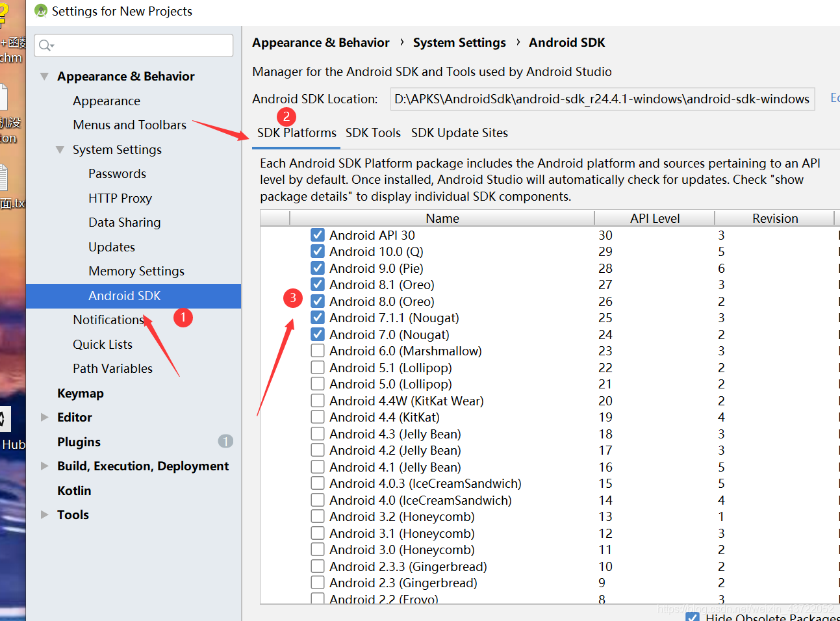Click the search magnifier icon in settings
Screen dimensions: 840x621
tap(46, 45)
